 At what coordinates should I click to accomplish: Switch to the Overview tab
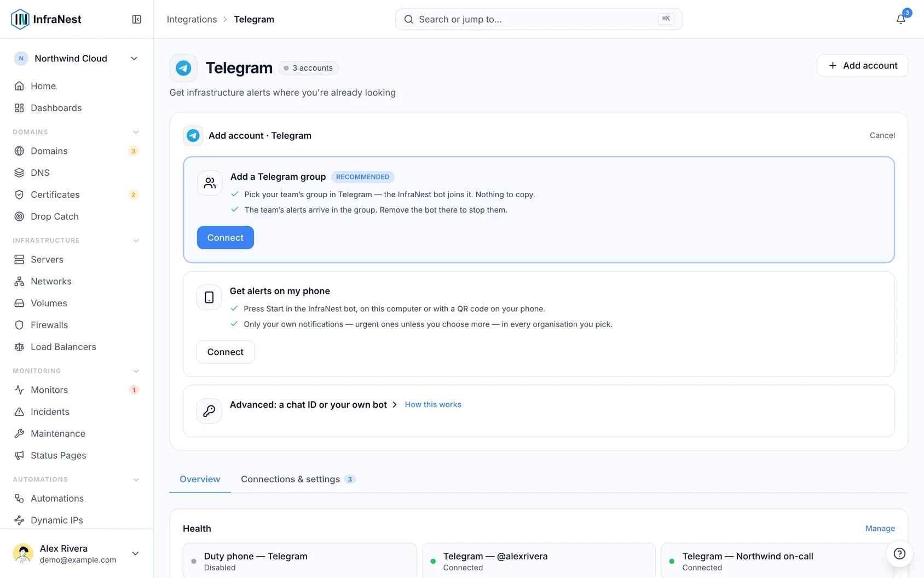(200, 479)
